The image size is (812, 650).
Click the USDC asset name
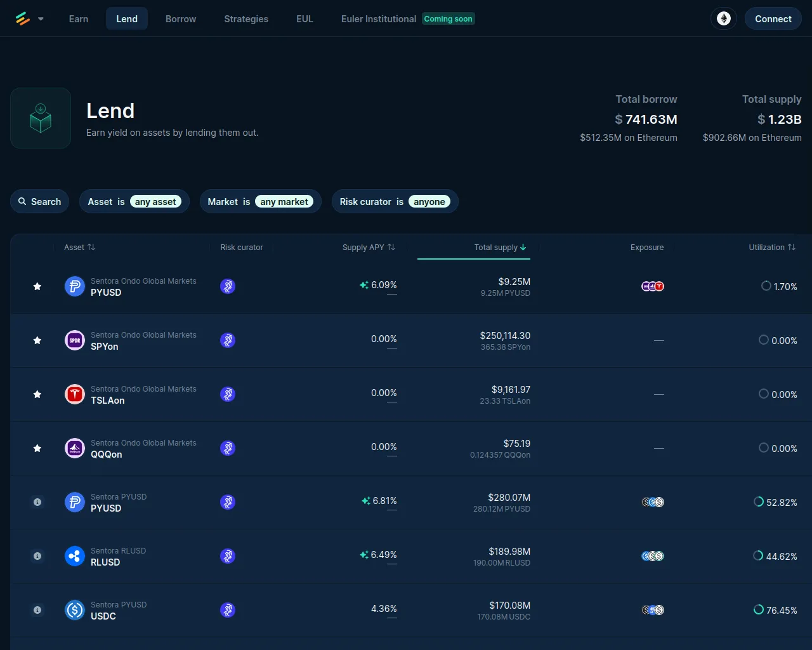coord(103,616)
